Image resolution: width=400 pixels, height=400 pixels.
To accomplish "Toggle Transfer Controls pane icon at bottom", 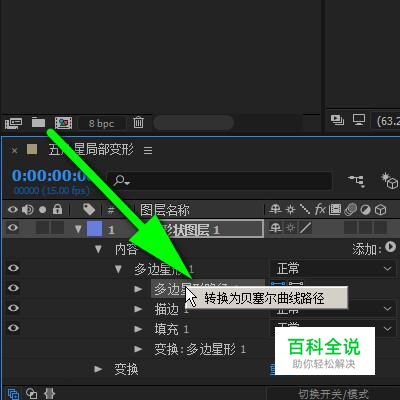I will 31,394.
